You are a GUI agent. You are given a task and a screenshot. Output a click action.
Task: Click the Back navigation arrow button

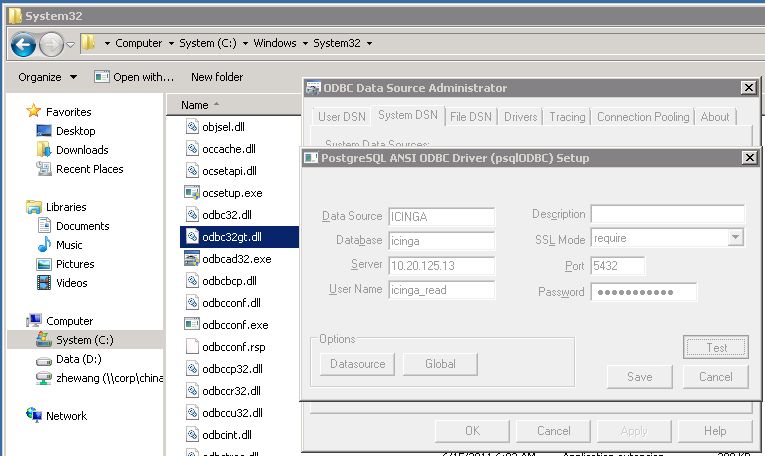click(23, 44)
